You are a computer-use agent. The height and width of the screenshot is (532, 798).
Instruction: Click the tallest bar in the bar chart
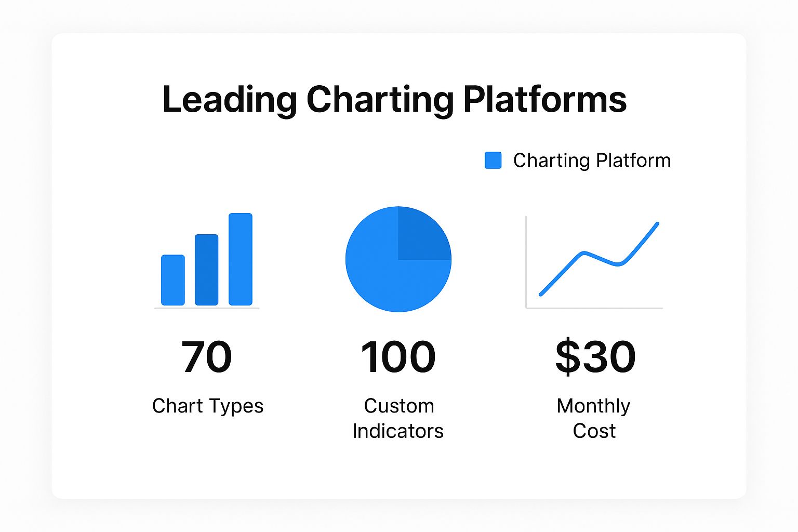click(x=241, y=259)
